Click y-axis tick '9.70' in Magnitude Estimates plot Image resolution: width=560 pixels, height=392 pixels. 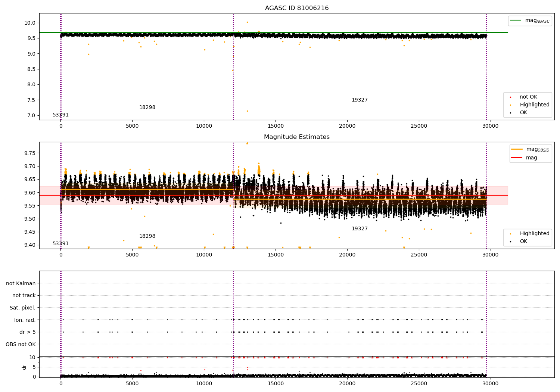click(30, 167)
